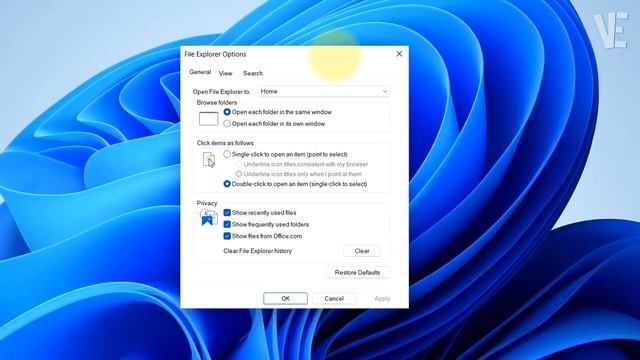Viewport: 640px width, 360px height.
Task: Click the Click items cursor document icon
Action: click(209, 160)
